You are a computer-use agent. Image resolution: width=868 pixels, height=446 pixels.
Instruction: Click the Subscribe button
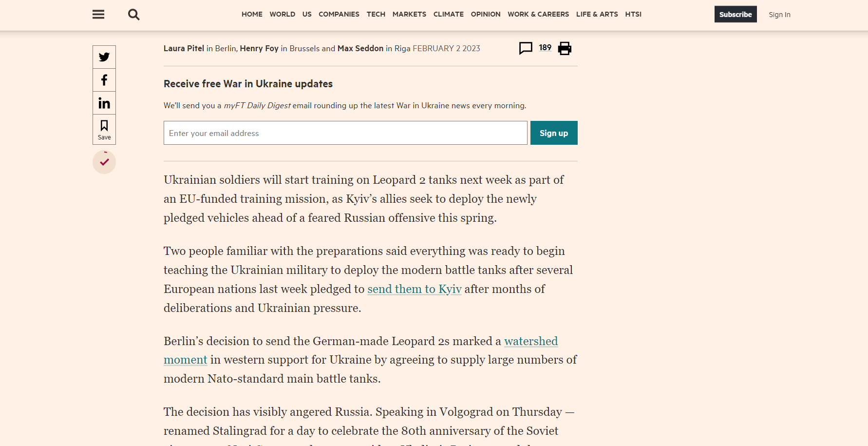click(736, 14)
